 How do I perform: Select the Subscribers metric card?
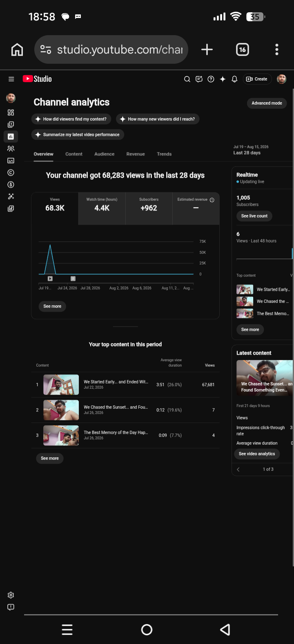pyautogui.click(x=149, y=208)
